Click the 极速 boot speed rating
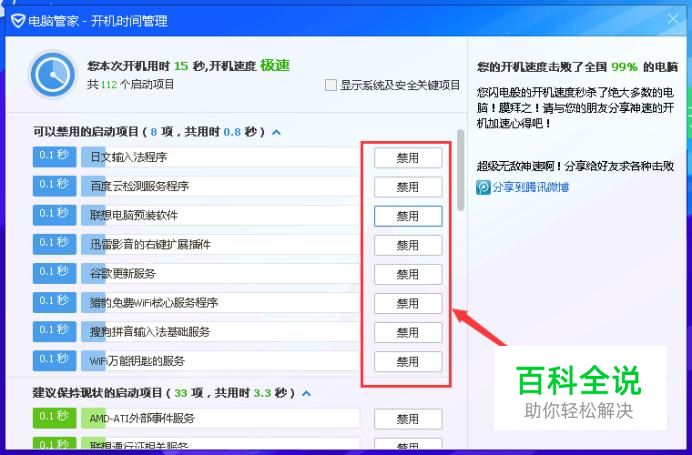The height and width of the screenshot is (455, 692). tap(275, 65)
